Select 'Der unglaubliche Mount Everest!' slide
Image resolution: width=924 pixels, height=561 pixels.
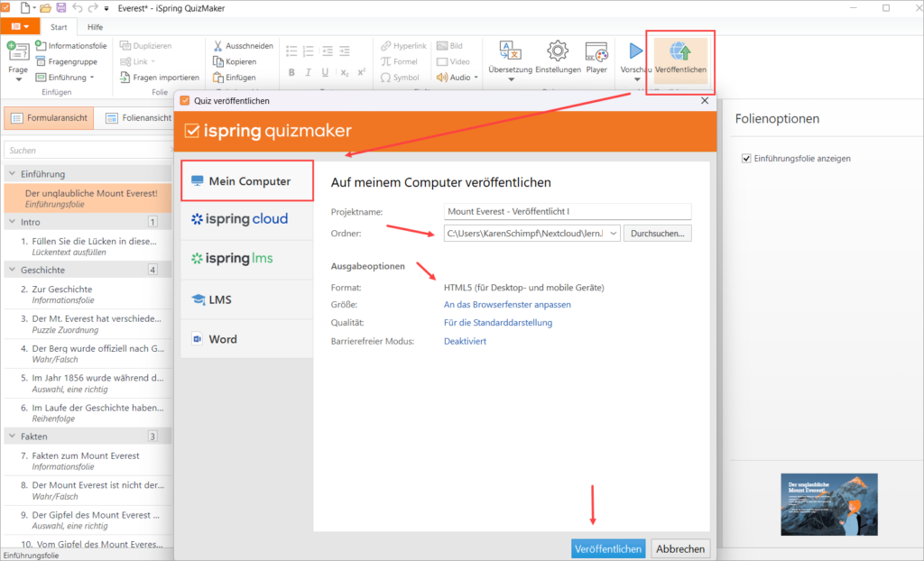(x=88, y=198)
